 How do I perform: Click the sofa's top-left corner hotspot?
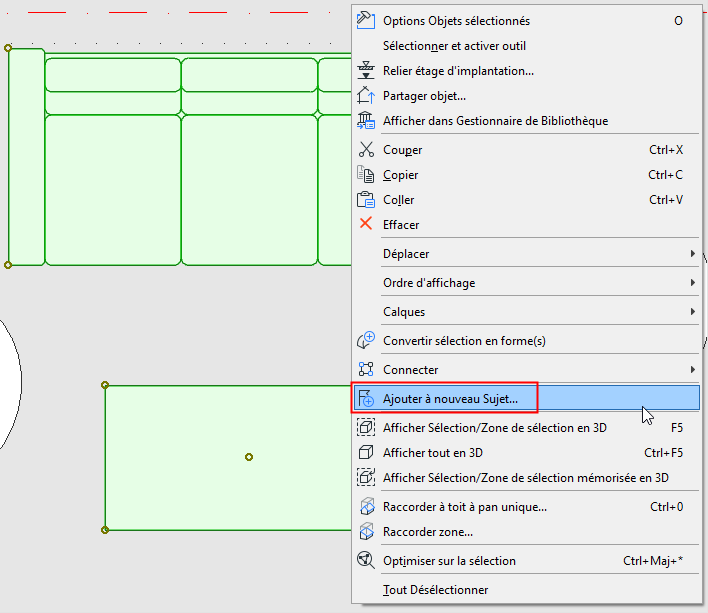[8, 48]
